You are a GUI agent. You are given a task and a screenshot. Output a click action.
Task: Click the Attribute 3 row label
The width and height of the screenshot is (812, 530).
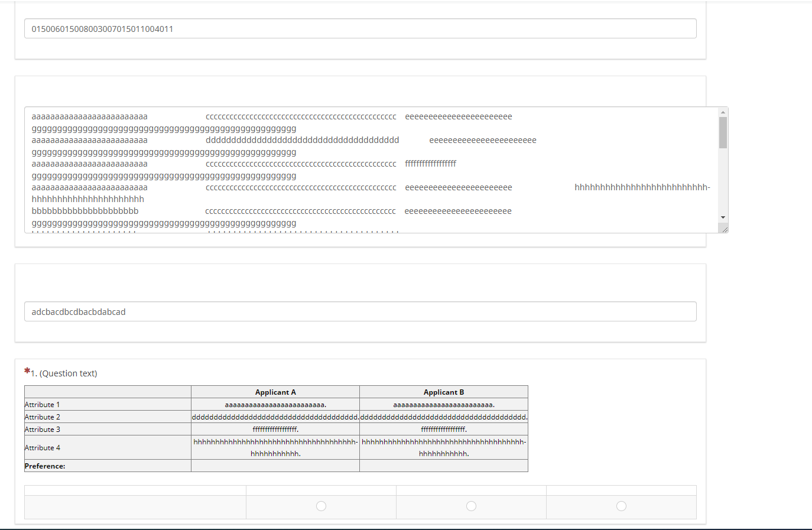point(43,430)
